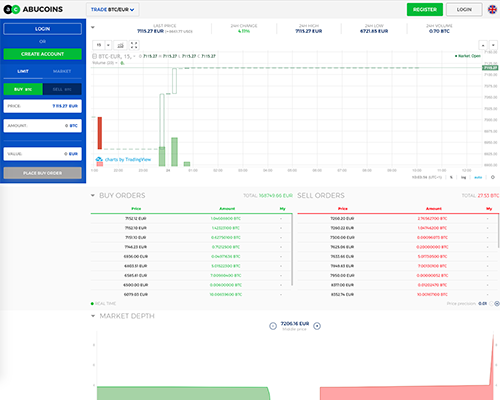Toggle auto scale on chart

(478, 177)
